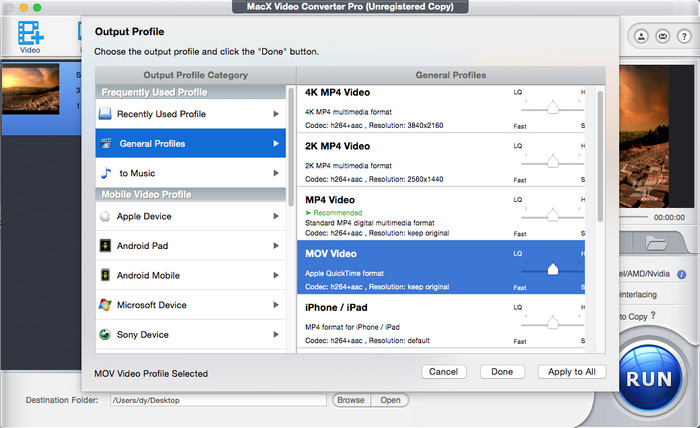This screenshot has width=700, height=428.
Task: Open the user account icon
Action: point(641,36)
